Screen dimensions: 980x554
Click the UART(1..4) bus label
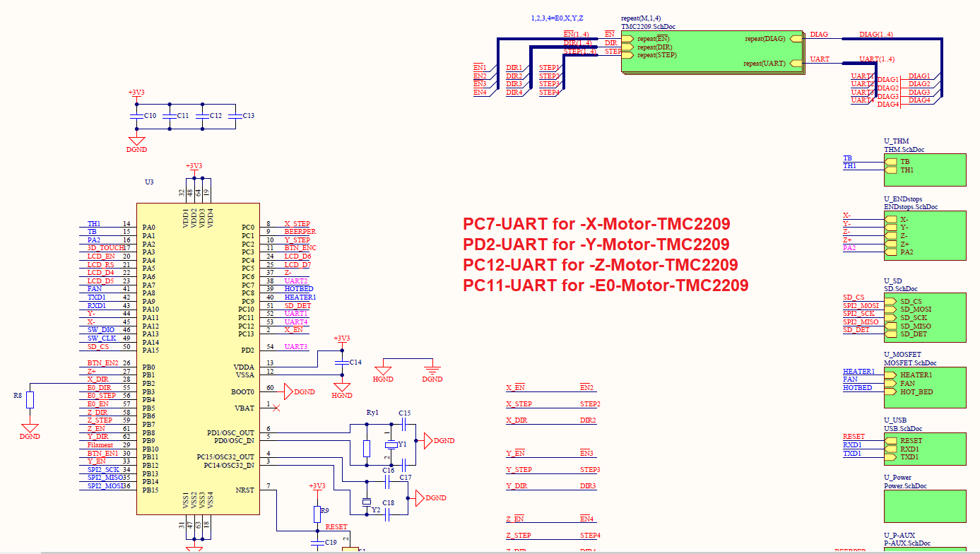tap(877, 59)
